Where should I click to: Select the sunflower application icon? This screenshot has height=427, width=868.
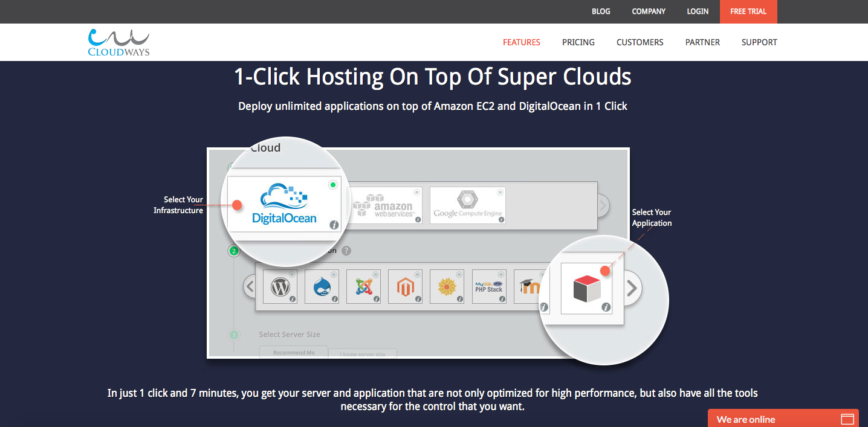tap(447, 287)
